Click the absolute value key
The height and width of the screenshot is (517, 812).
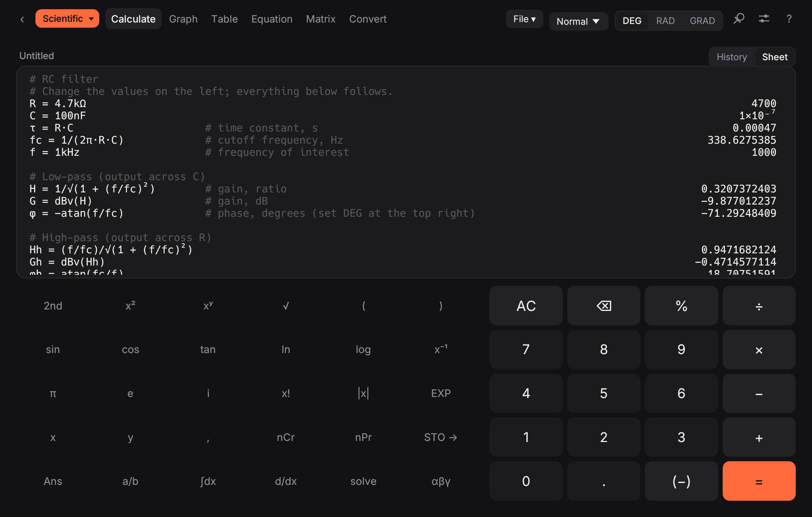point(363,393)
